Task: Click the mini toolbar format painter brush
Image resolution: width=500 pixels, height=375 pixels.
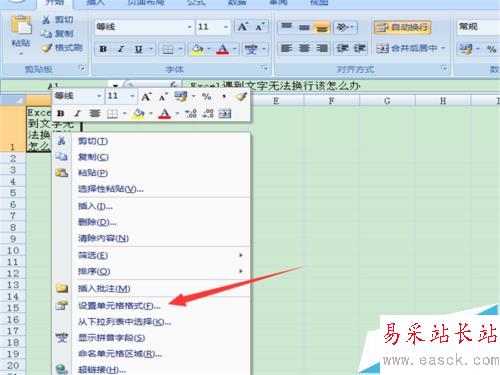Action: coord(241,97)
